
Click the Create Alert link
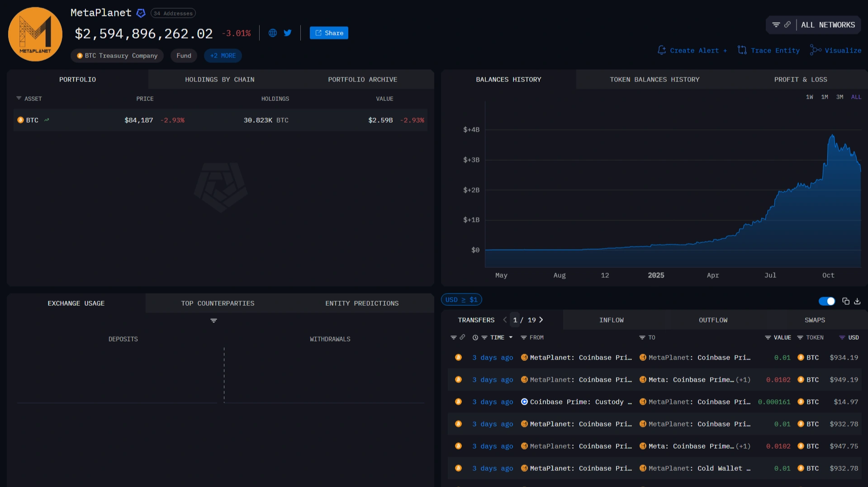tap(693, 51)
